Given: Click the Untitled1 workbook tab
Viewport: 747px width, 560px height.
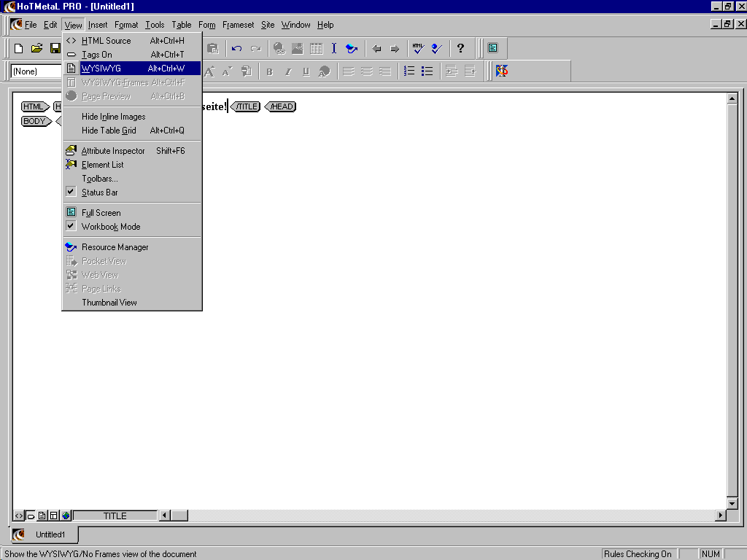Looking at the screenshot, I should (44, 534).
